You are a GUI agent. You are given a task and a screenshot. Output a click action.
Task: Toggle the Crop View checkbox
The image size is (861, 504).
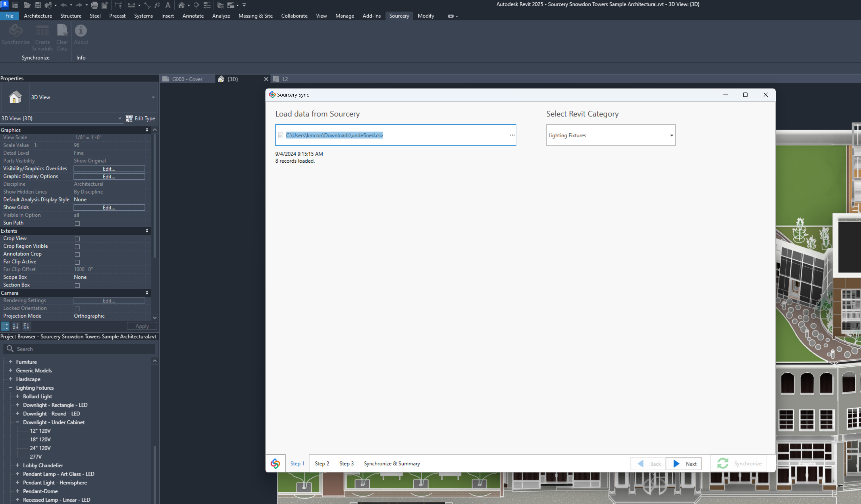click(x=77, y=239)
